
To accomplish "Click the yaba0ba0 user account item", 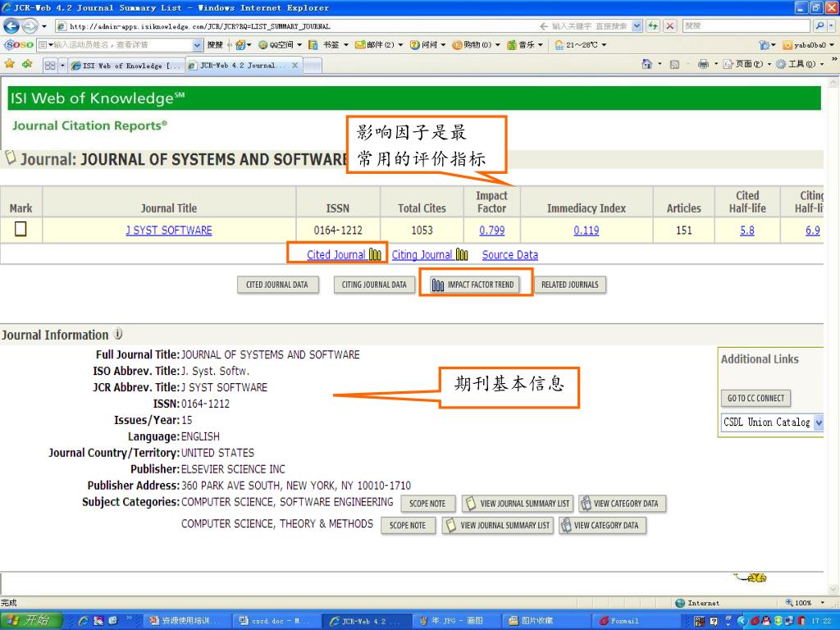I will tap(808, 45).
